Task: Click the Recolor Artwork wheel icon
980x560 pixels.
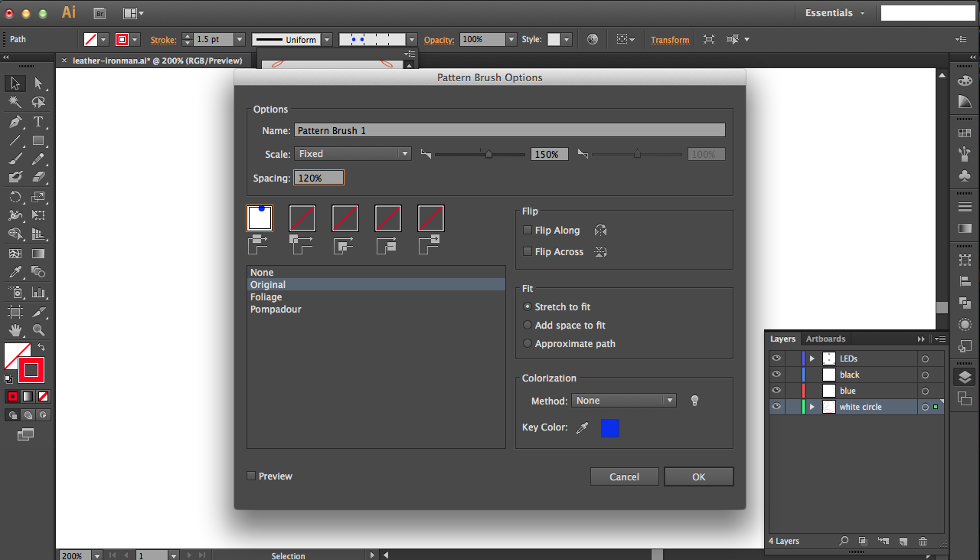Action: pos(592,39)
